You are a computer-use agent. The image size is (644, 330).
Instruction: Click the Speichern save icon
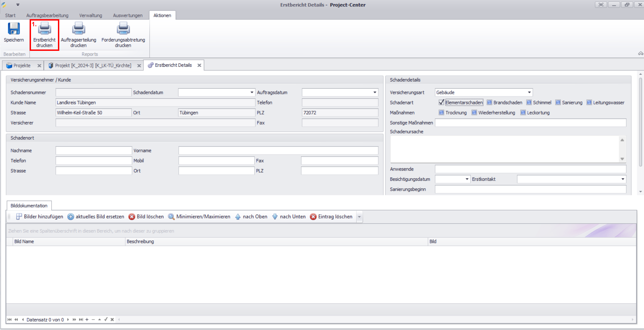[14, 29]
